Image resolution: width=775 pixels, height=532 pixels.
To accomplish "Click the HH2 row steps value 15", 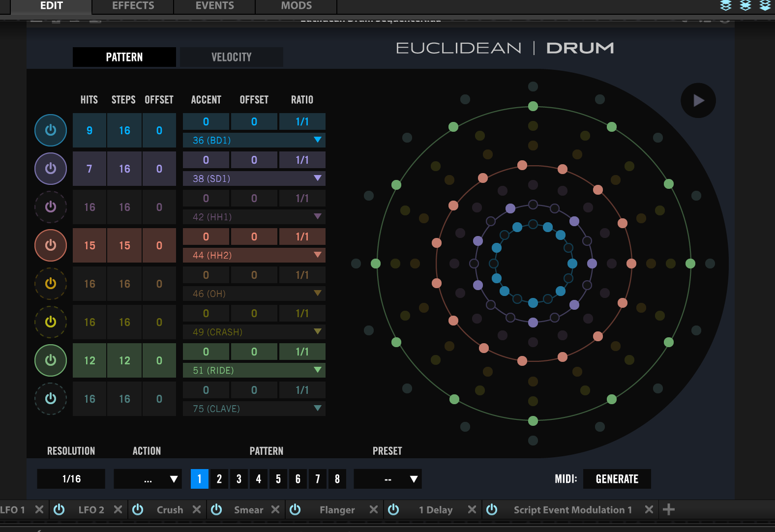I will [124, 245].
